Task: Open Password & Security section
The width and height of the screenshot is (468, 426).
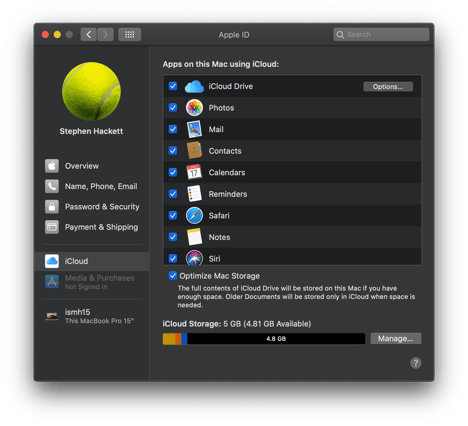Action: 92,207
